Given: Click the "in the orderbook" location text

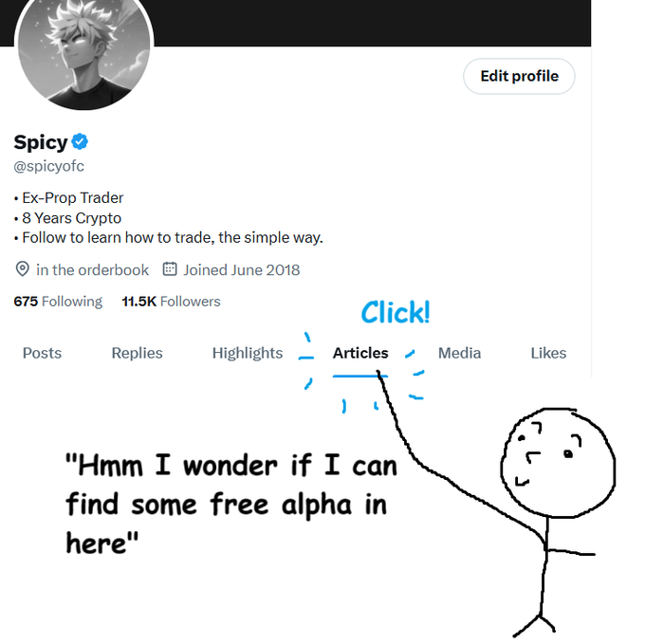Looking at the screenshot, I should (92, 269).
